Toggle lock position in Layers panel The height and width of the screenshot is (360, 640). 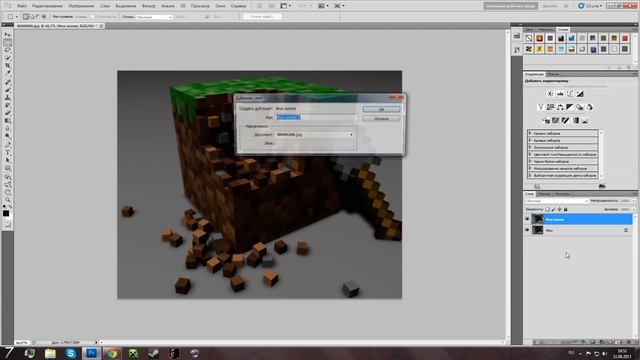(560, 209)
